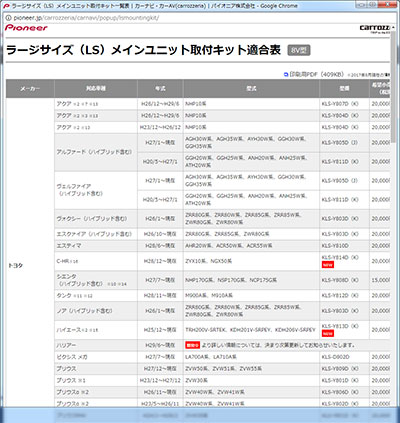This screenshot has height=423, width=400.
Task: Select the エスクァイア (ハイブリッド含む) cell
Action: click(96, 234)
